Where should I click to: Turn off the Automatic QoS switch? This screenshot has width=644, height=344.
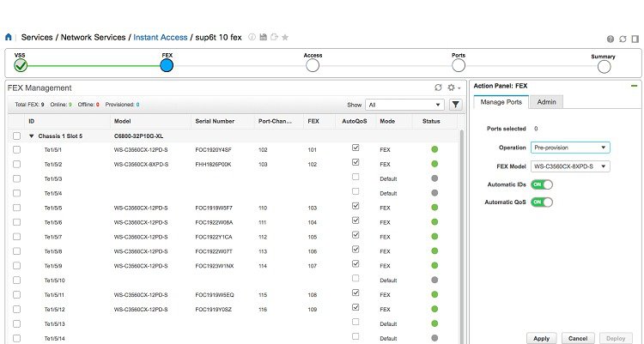coord(542,202)
